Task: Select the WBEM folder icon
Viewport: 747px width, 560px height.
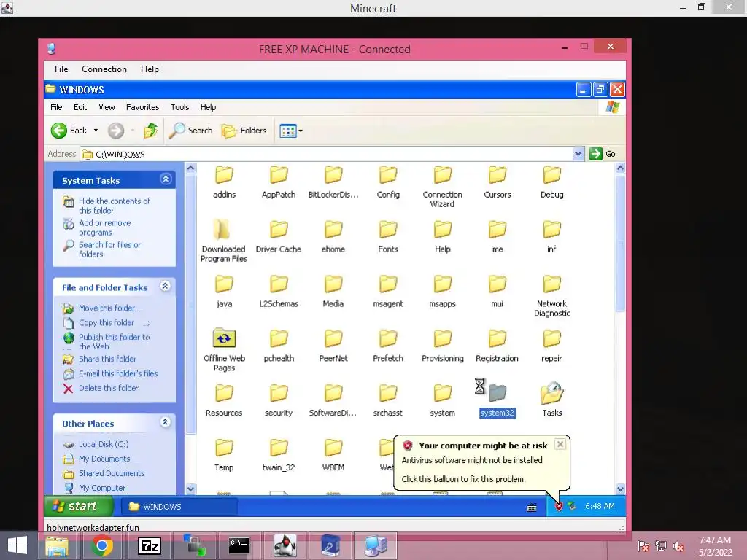Action: pyautogui.click(x=333, y=448)
